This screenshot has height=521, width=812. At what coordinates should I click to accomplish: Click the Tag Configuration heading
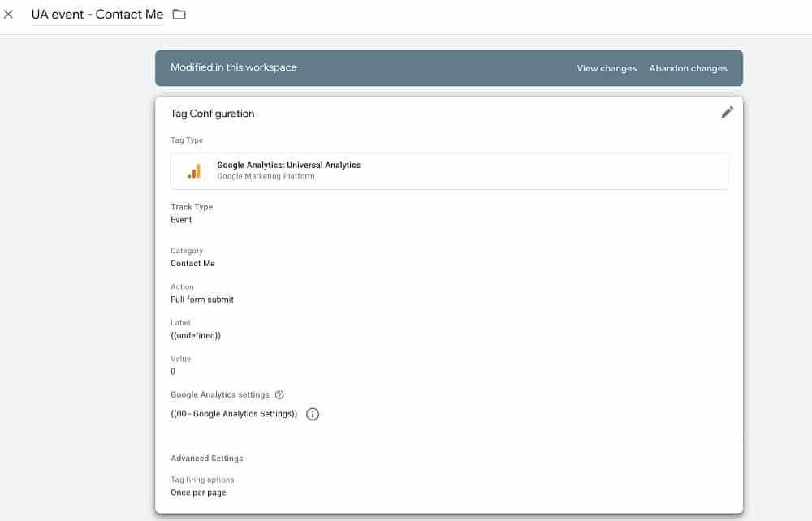click(212, 114)
